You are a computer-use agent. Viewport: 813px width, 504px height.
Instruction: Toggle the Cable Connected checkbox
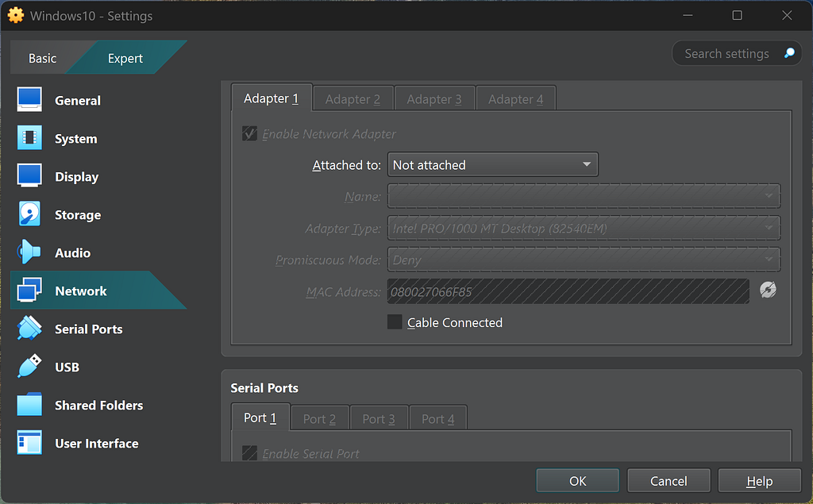(x=395, y=322)
